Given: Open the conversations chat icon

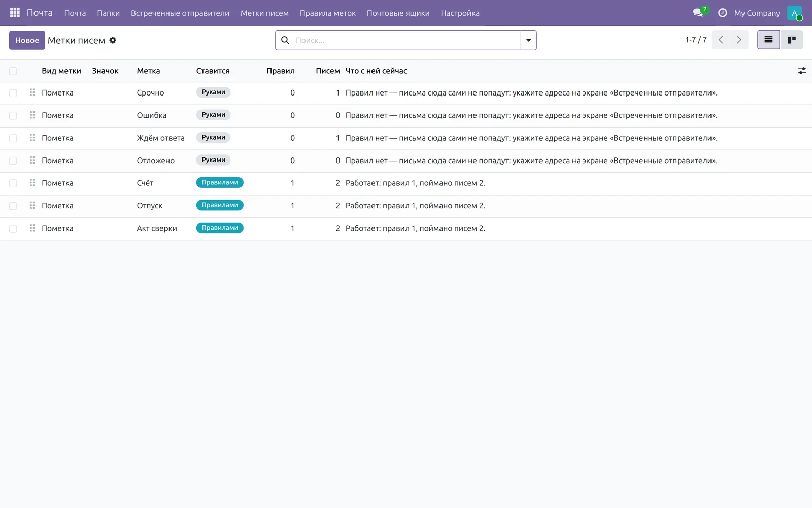Looking at the screenshot, I should coord(699,13).
